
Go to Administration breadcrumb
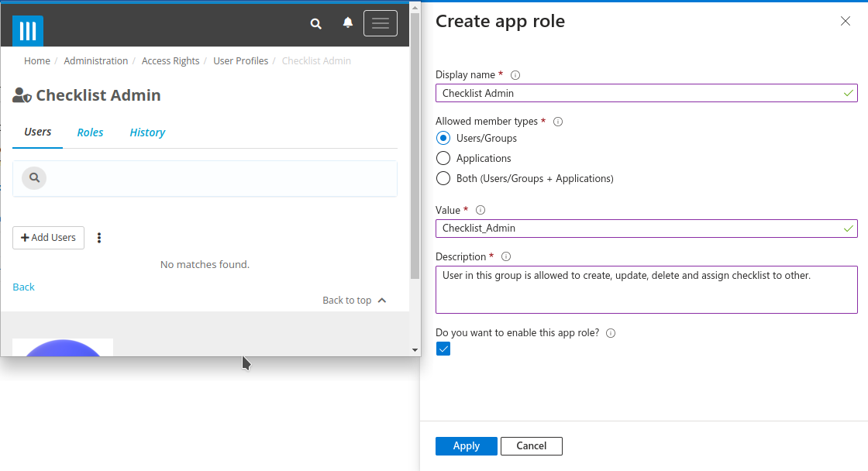(96, 61)
